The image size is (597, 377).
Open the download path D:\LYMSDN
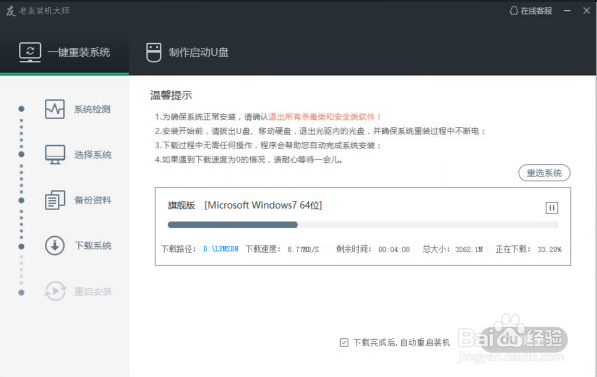pos(221,249)
